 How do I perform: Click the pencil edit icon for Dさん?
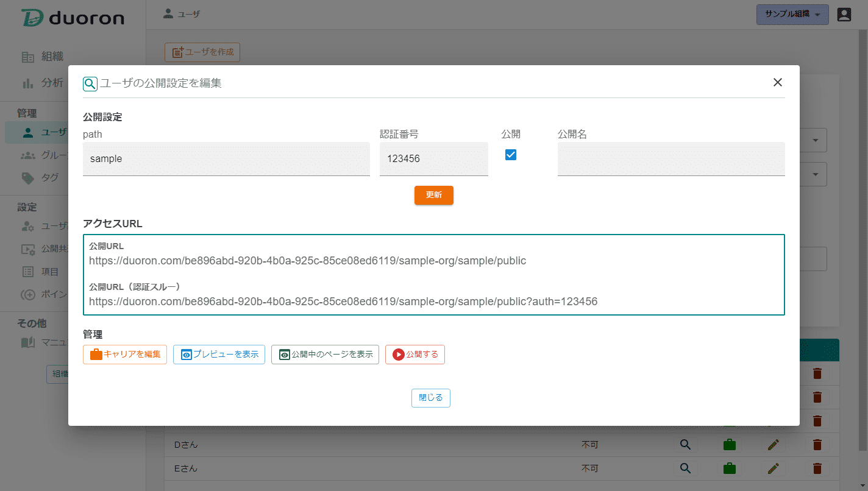coord(774,445)
